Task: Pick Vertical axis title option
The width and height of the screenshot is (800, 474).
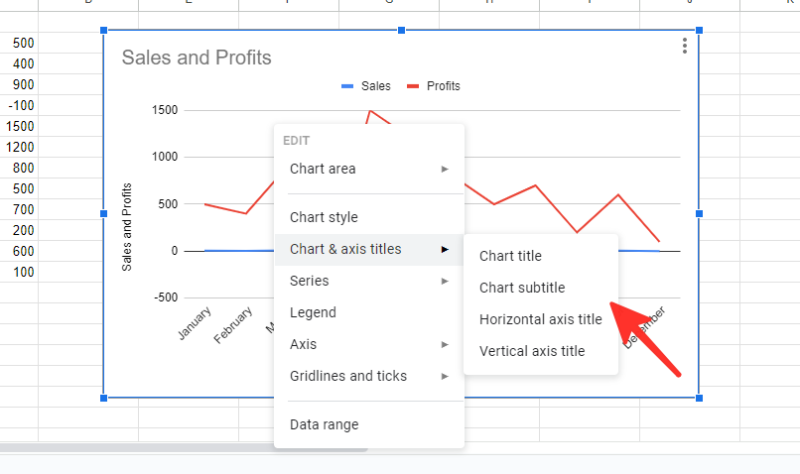Action: pos(532,351)
